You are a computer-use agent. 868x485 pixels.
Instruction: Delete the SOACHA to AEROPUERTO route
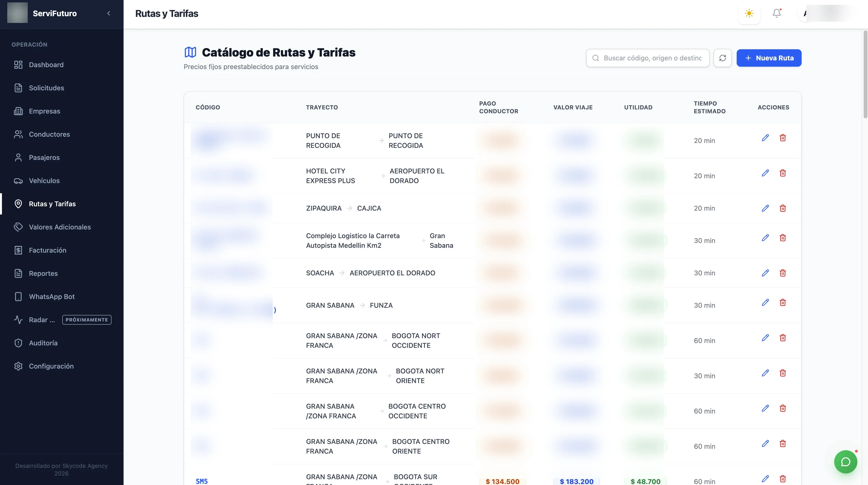click(783, 273)
